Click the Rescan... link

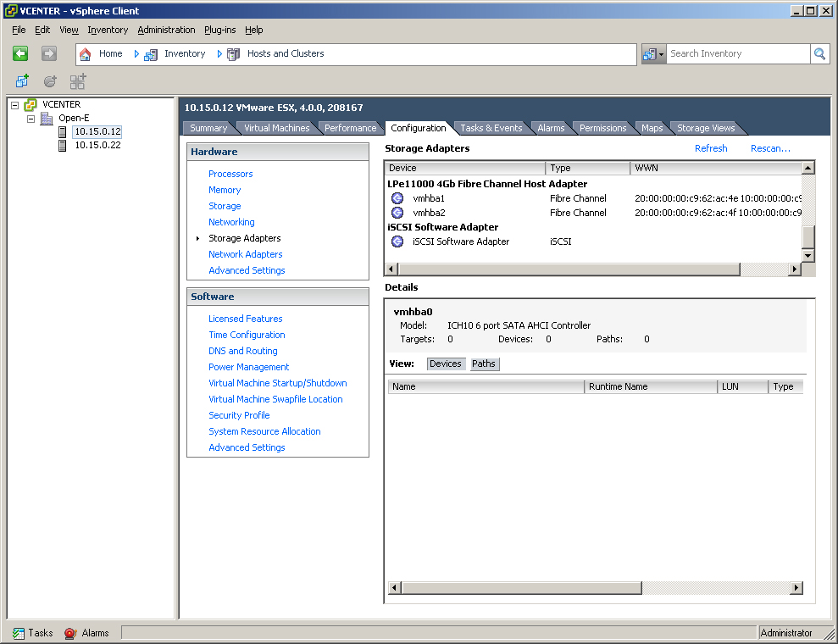click(770, 148)
